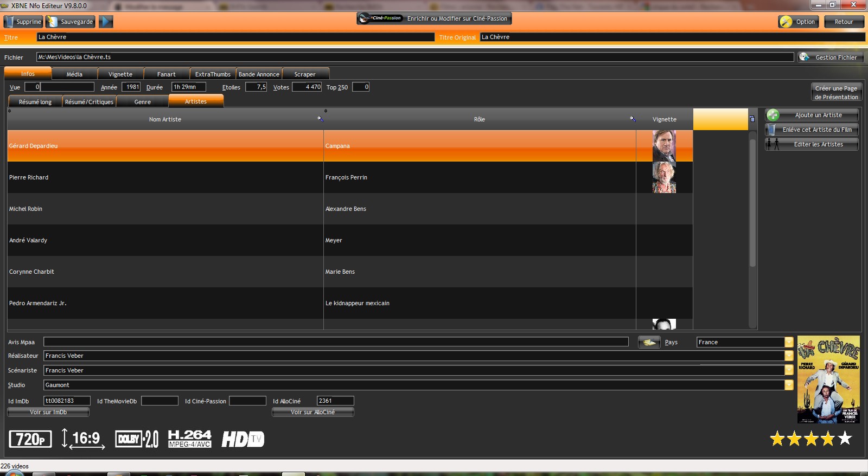This screenshot has height=476, width=868.
Task: Open Editer les Artistes
Action: tap(812, 144)
